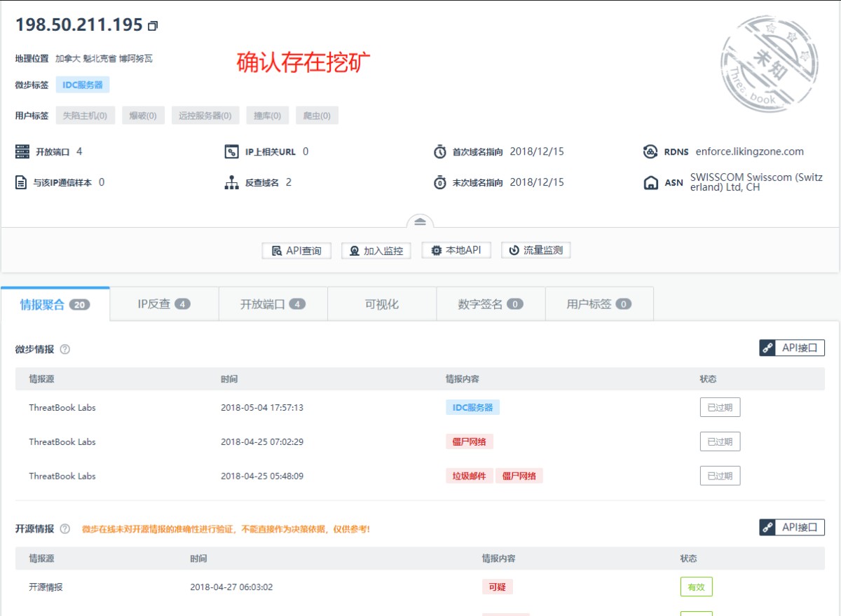This screenshot has height=616, width=841.
Task: Click help icon beside 开源情报
Action: click(x=65, y=529)
